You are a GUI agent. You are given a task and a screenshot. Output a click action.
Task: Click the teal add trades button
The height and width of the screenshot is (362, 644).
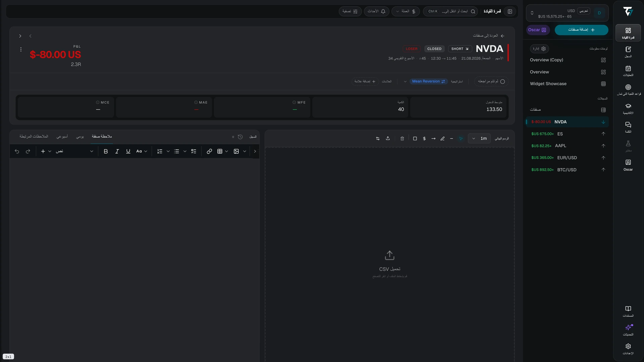pos(581,30)
